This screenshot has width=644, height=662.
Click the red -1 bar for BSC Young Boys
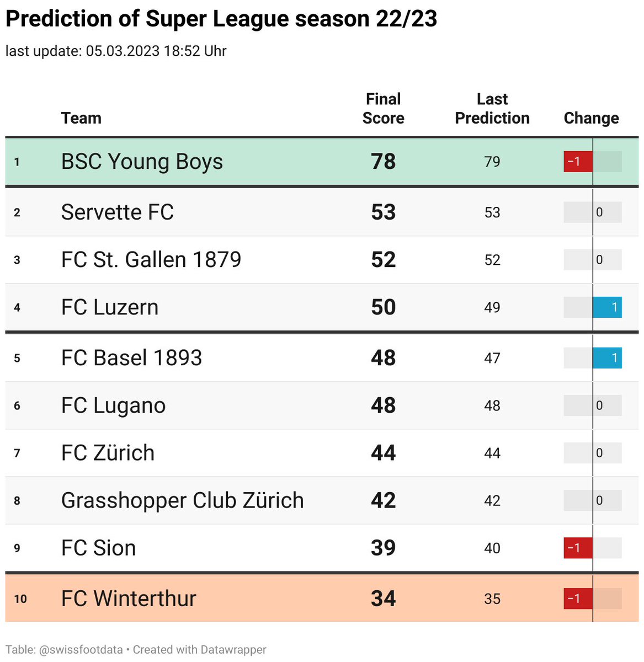pyautogui.click(x=578, y=162)
